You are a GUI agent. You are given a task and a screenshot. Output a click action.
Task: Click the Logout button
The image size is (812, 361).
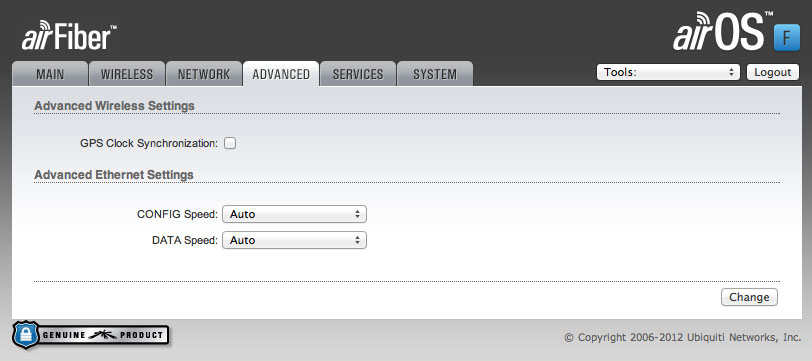[x=772, y=72]
